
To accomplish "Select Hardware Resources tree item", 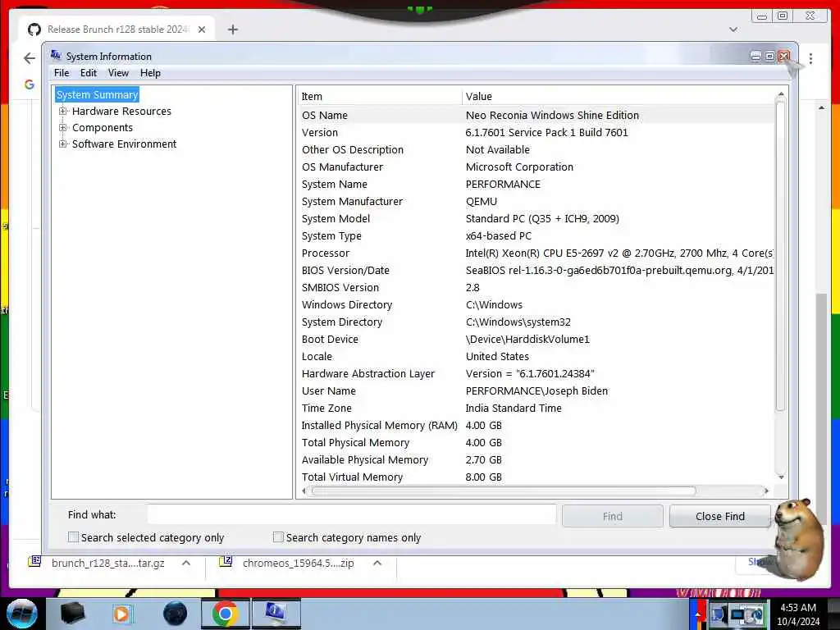I will pos(121,111).
